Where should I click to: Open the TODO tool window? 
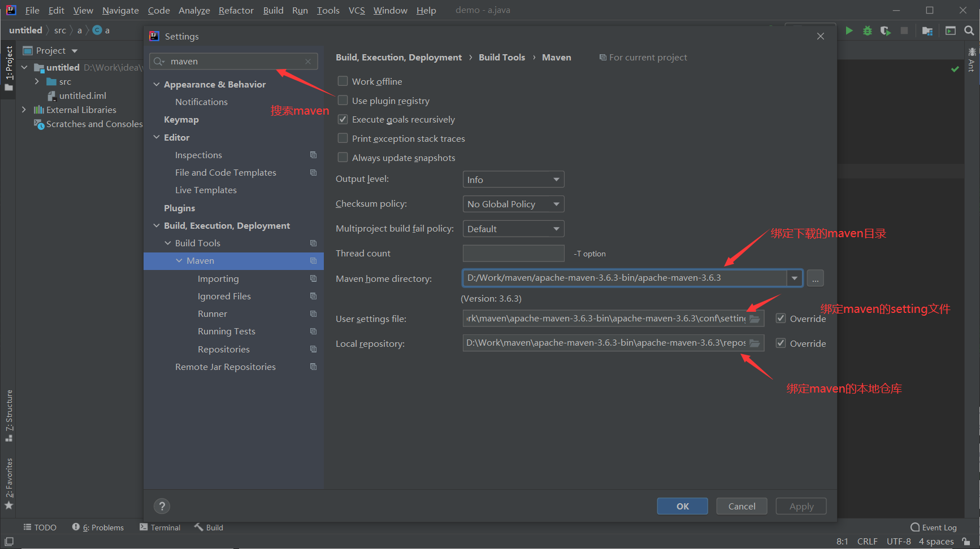(40, 528)
